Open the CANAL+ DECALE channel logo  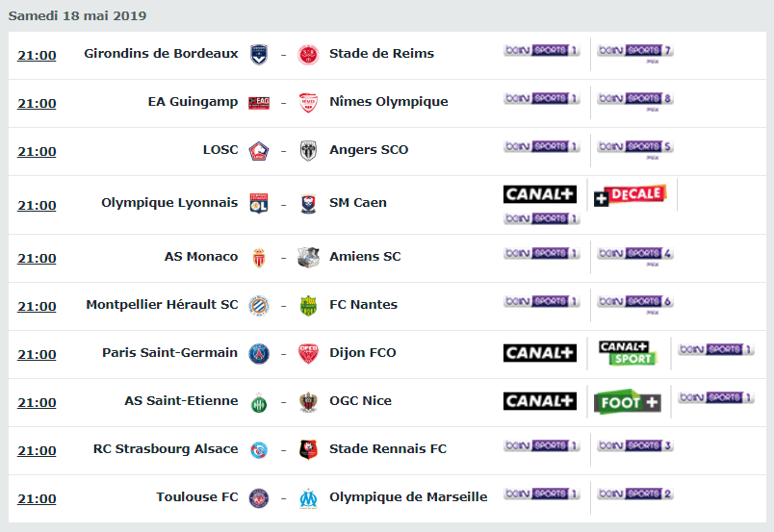coord(630,194)
